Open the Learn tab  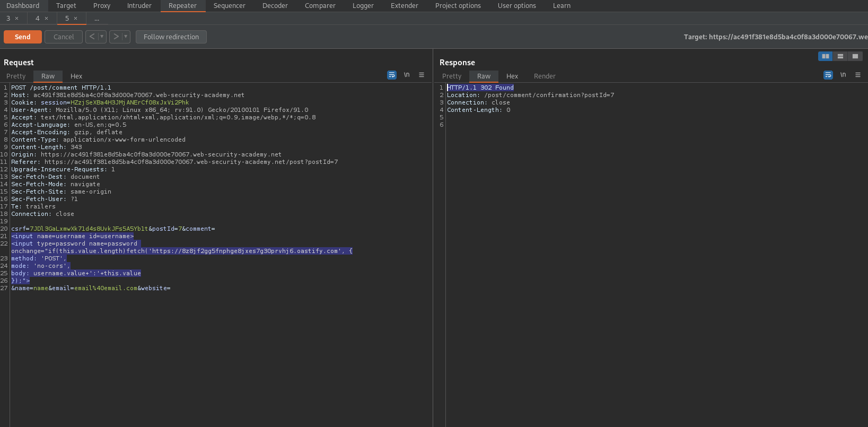tap(562, 6)
